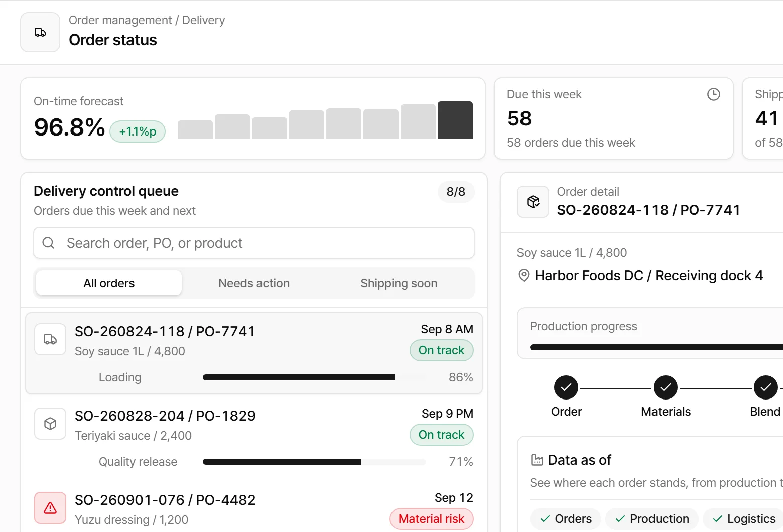Click the Delivery control queue heading
Screen dimensions: 783x532
106,191
